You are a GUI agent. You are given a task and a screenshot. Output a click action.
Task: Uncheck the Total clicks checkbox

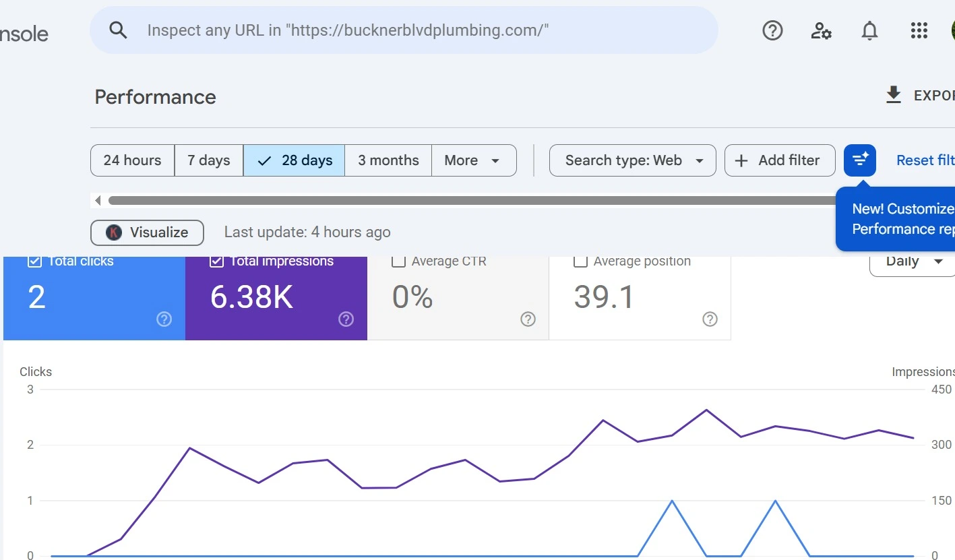point(34,261)
